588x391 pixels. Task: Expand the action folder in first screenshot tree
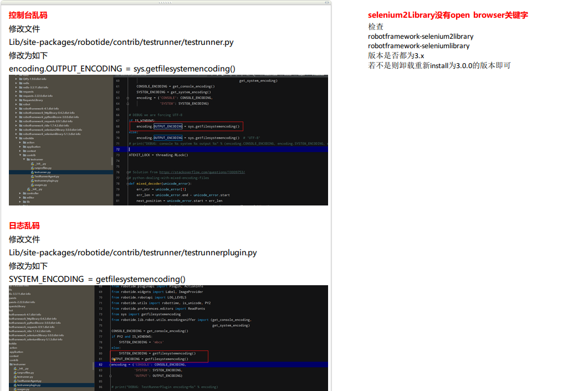tap(21, 142)
